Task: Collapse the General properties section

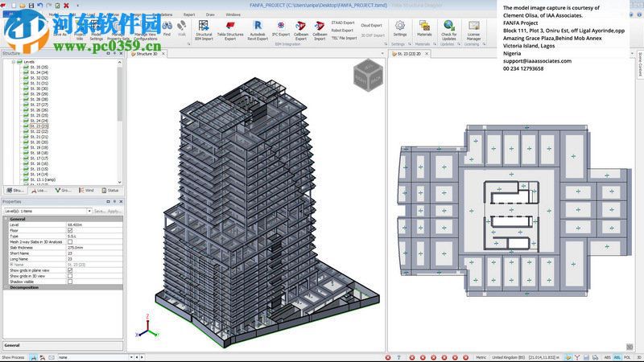Action: tap(6, 219)
